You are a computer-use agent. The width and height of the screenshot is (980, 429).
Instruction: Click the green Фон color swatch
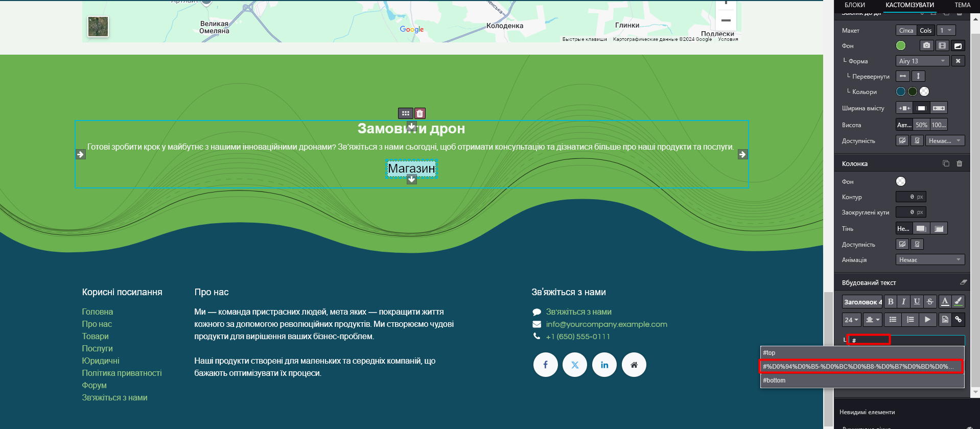[901, 46]
